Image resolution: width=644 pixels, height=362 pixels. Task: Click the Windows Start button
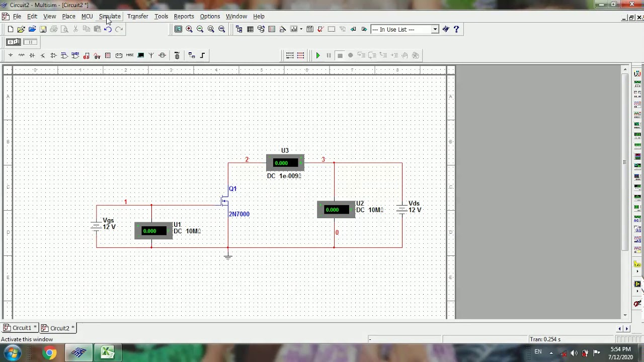pyautogui.click(x=13, y=353)
